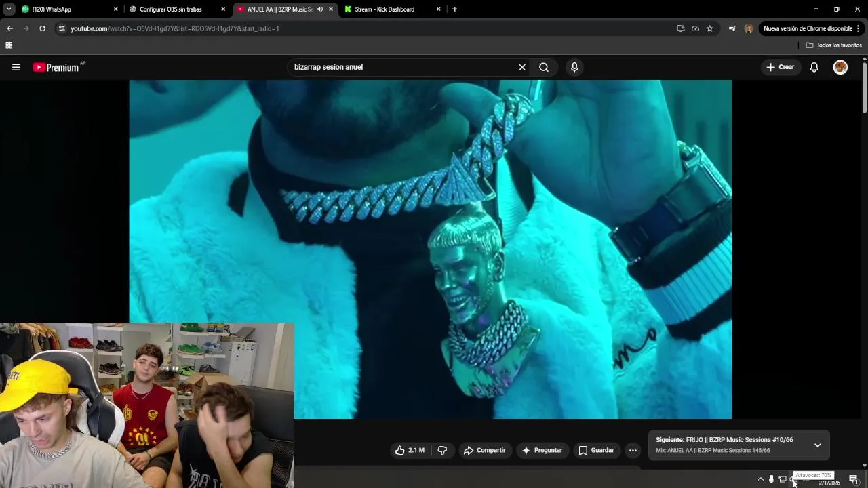Screen dimensions: 868x488
Task: Open the YouTube account avatar menu
Action: point(840,67)
